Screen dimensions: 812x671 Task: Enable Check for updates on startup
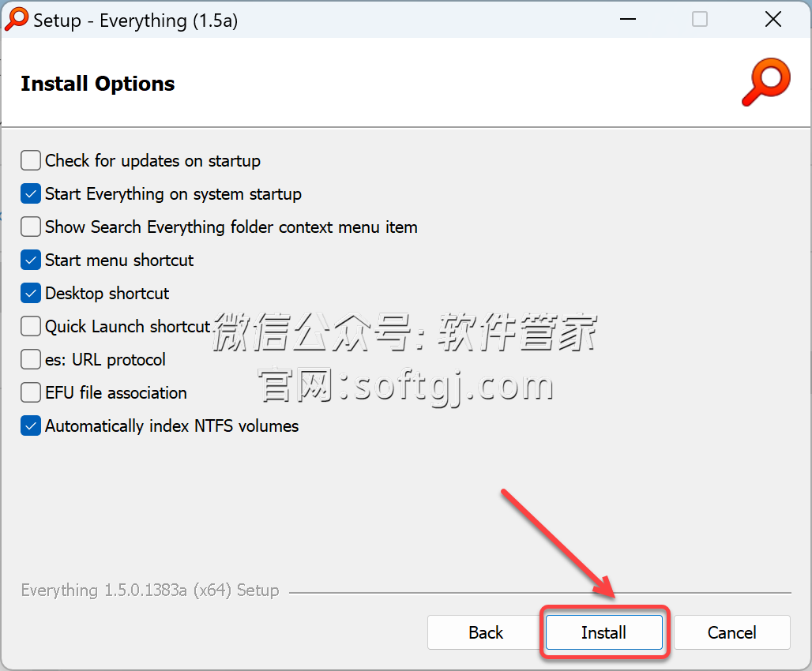pos(31,160)
